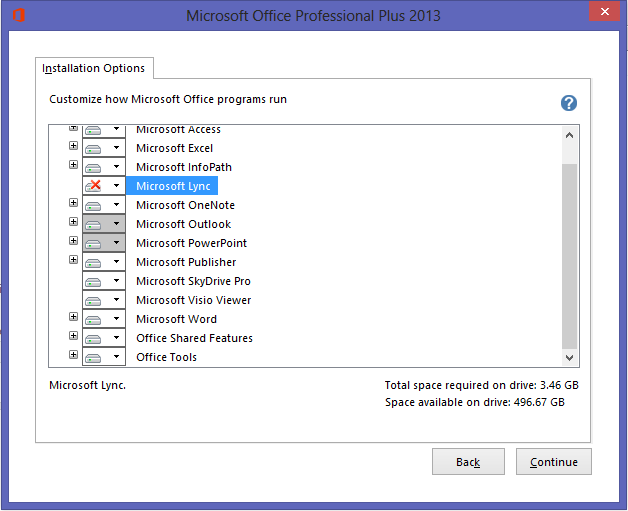The width and height of the screenshot is (628, 511).
Task: Select the Microsoft PowerPoint row label
Action: pos(191,243)
